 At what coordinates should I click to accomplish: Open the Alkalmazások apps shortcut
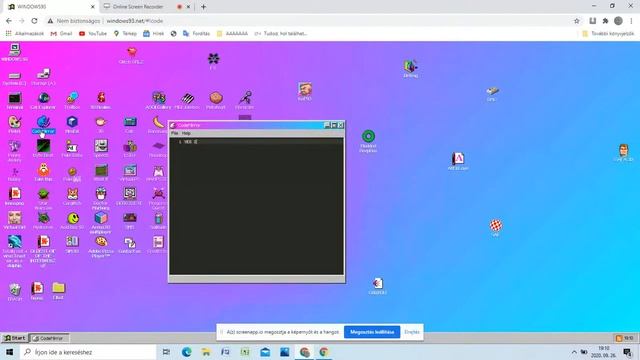(24, 33)
